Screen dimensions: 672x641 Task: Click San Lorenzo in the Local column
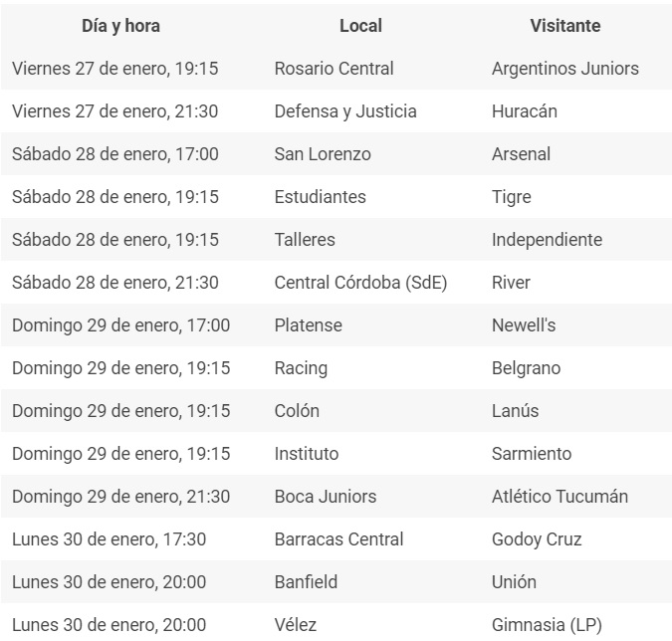(x=323, y=154)
